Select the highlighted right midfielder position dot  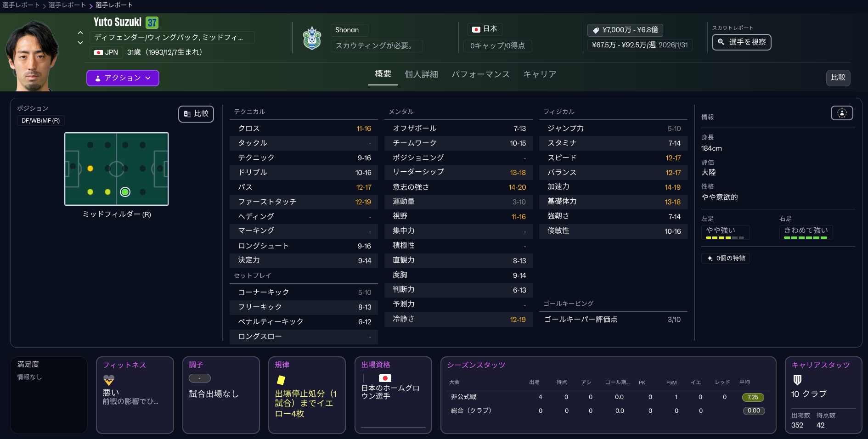pos(125,192)
